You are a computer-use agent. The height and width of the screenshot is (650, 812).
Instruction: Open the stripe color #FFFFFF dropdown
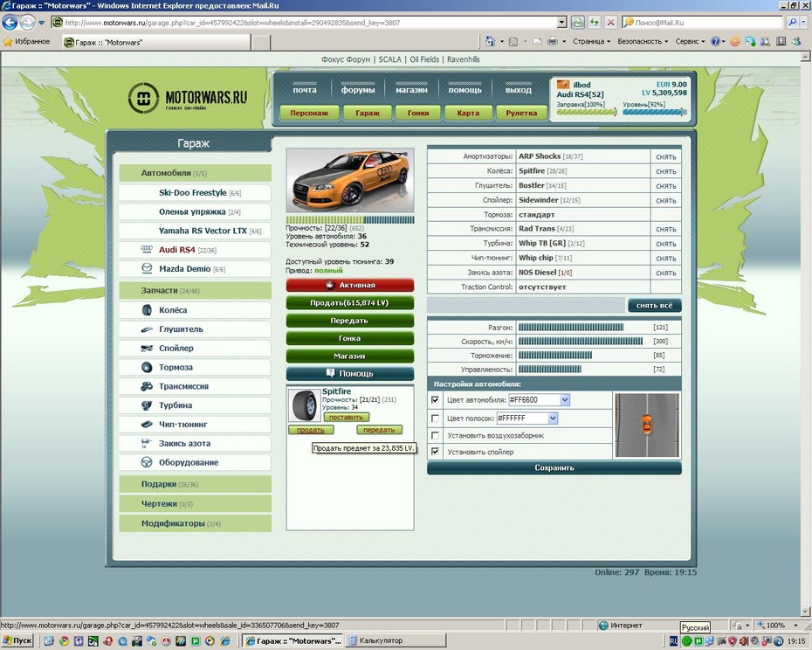[x=553, y=418]
